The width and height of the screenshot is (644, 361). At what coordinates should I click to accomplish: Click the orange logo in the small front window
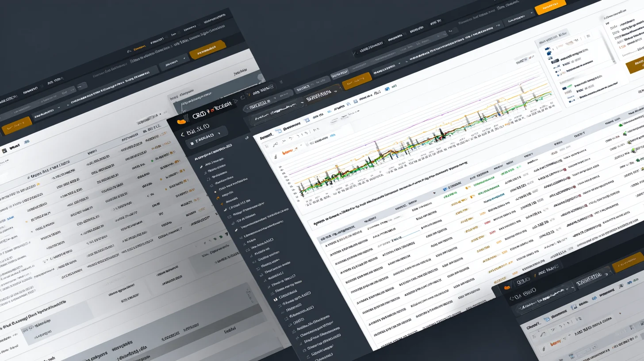(507, 288)
